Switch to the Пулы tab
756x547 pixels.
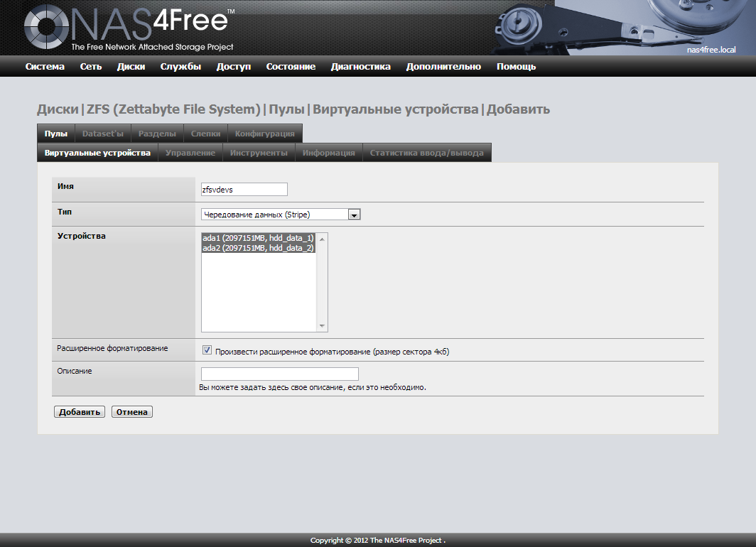56,134
